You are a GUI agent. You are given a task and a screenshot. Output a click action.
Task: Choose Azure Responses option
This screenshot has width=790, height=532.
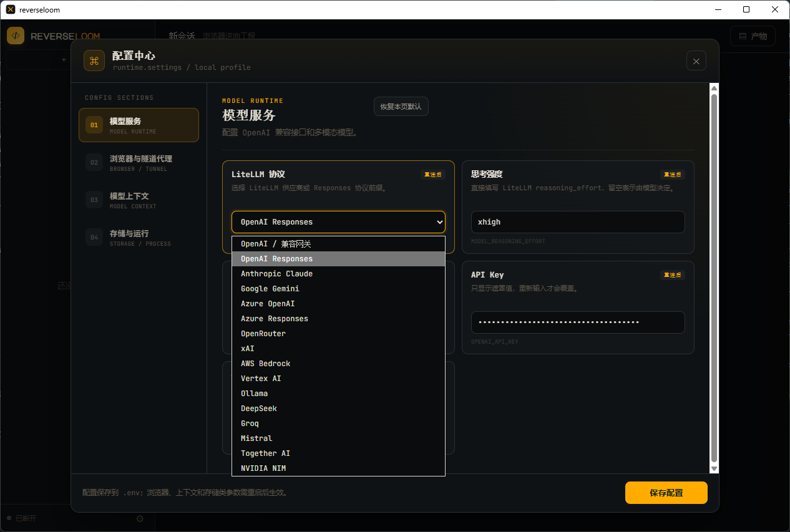pos(338,319)
